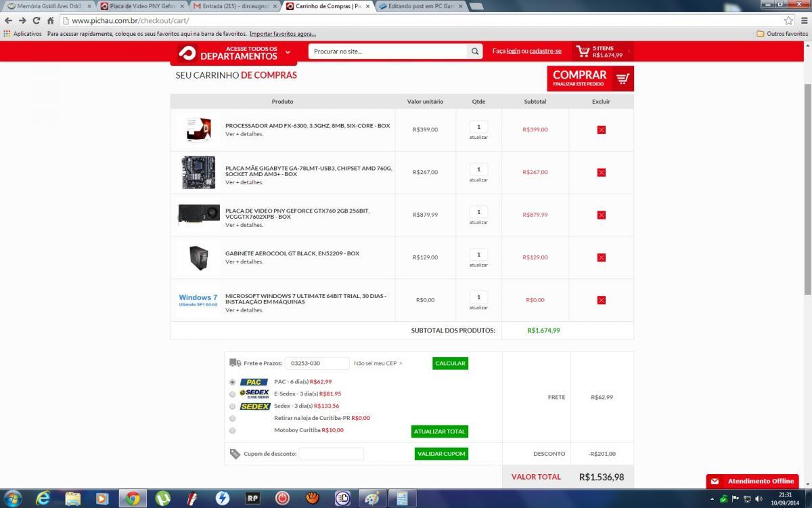This screenshot has width=812, height=508.
Task: Click the VALIDAR CUPOM button
Action: coord(441,454)
